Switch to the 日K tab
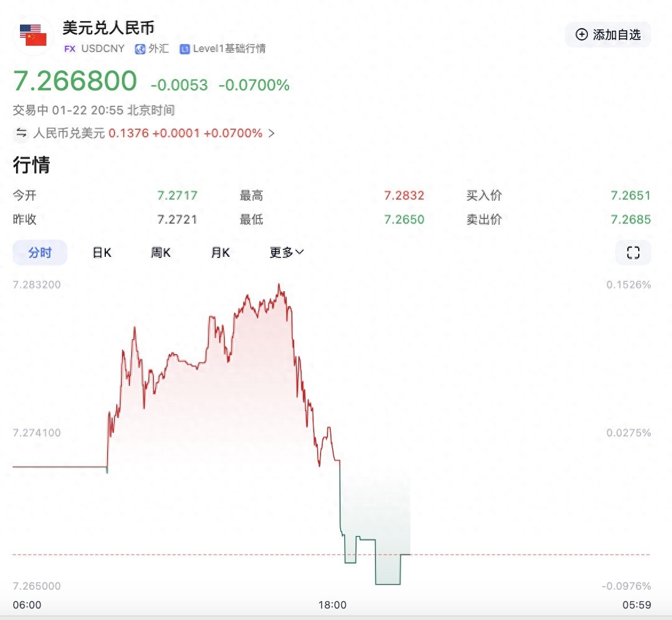Screen dimensions: 672x620 tap(102, 253)
